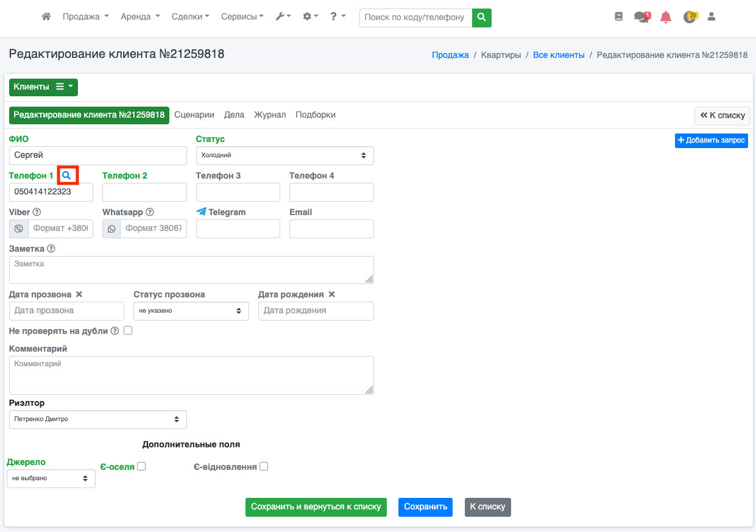Clear the Дата прозвона date with X
Viewport: 756px width, 532px height.
[79, 294]
